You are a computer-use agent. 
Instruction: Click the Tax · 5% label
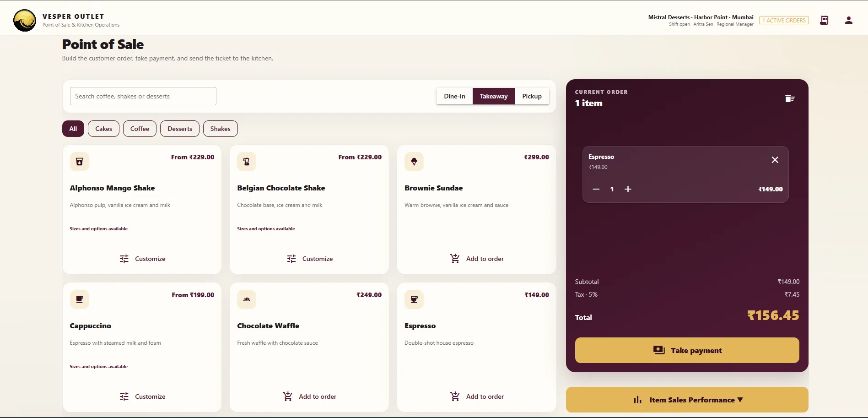tap(586, 294)
